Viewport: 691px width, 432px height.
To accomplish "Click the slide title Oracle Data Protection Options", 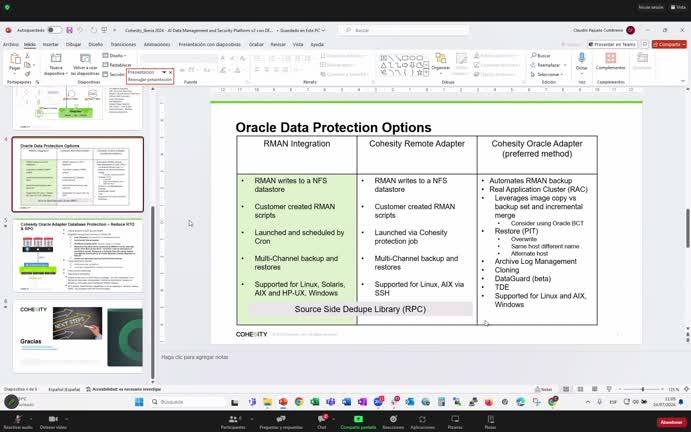I will 333,127.
